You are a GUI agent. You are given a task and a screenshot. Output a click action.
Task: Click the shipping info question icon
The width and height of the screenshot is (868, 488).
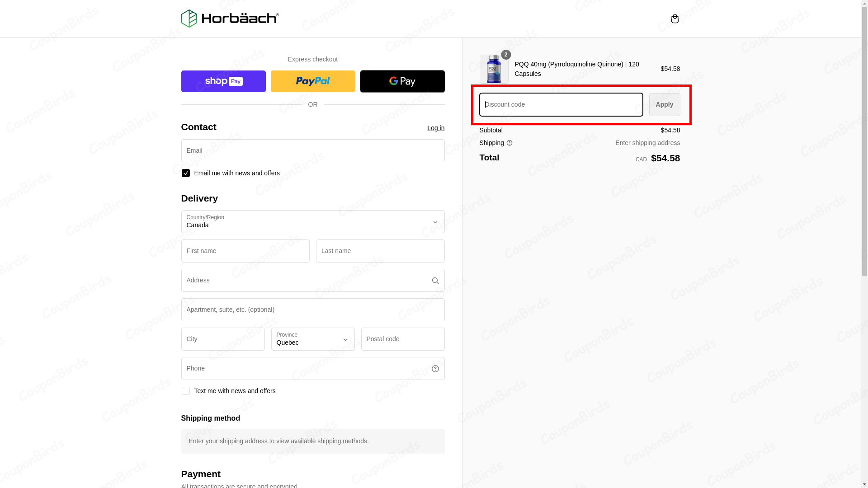click(x=509, y=143)
